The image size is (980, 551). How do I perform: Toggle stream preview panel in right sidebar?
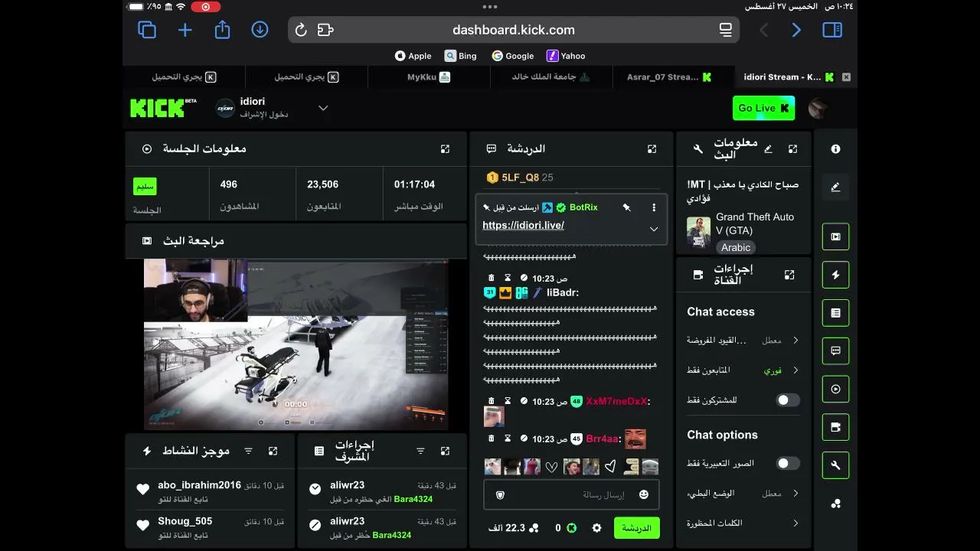pos(835,236)
